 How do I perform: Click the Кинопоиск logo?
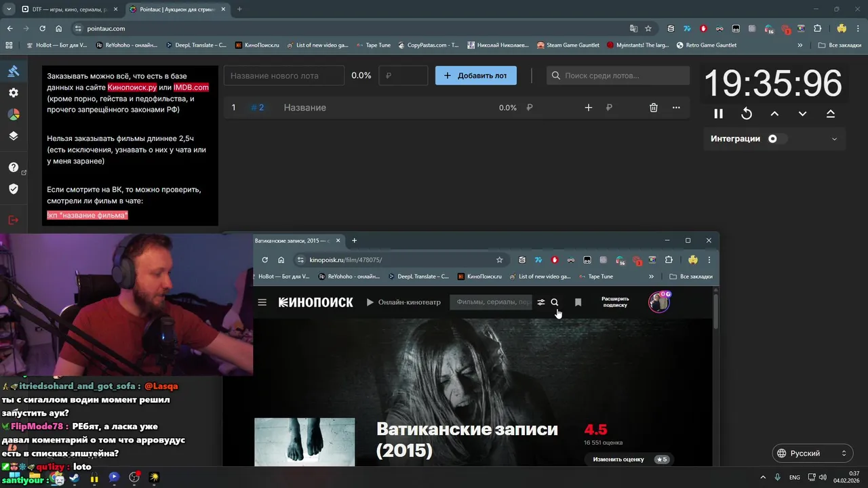[x=316, y=302]
